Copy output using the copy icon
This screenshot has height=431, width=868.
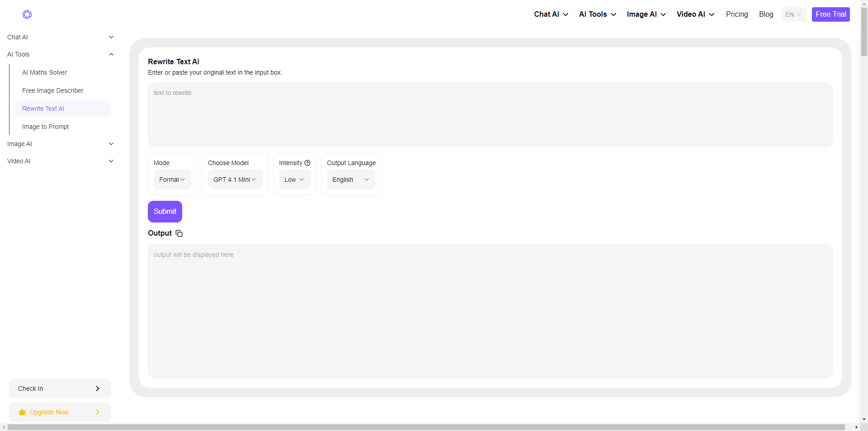[179, 233]
